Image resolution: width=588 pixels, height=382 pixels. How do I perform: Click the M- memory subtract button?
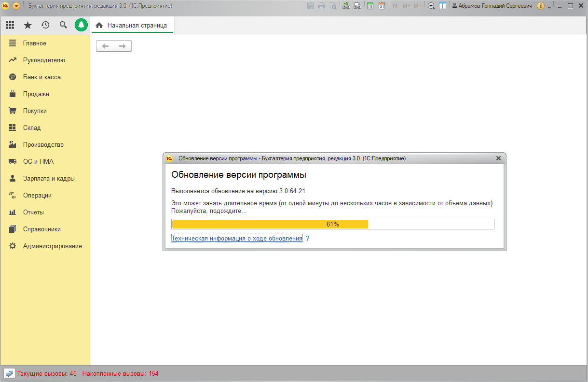point(417,6)
